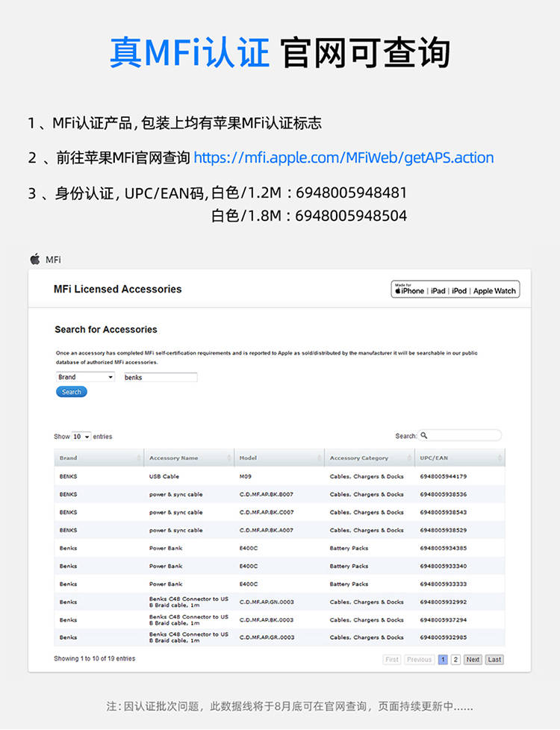Click the Apple logo beside MFi
Viewport: 560px width, 730px height.
[35, 259]
